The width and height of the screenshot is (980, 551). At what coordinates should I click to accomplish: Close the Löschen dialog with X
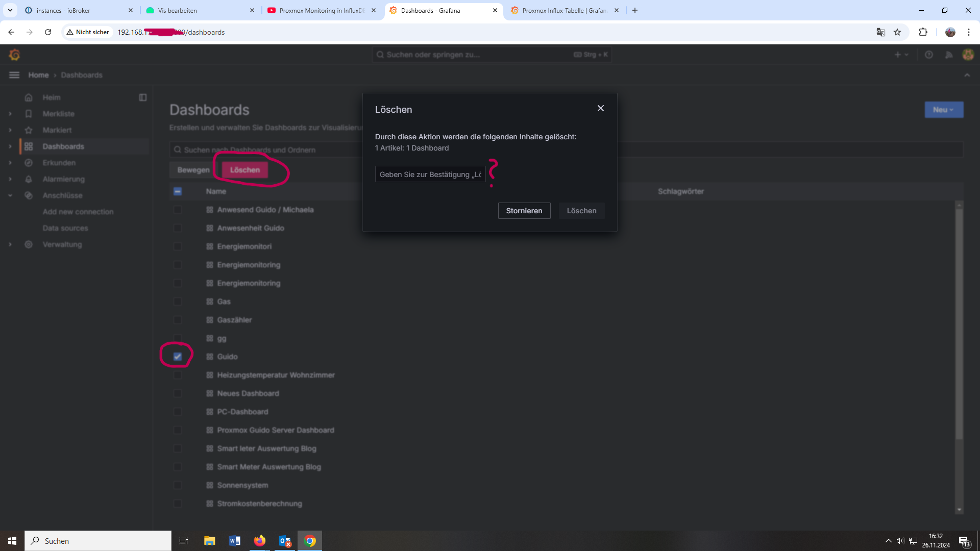[601, 108]
